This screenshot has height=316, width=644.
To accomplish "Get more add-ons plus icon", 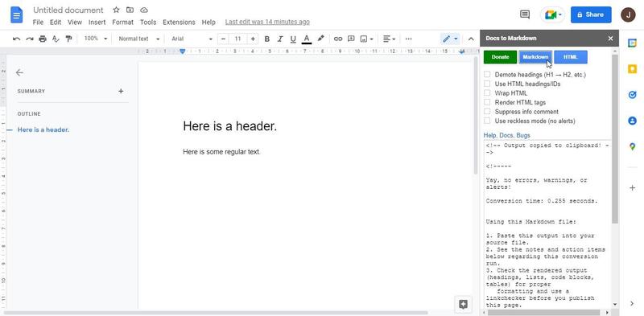I will 632,188.
